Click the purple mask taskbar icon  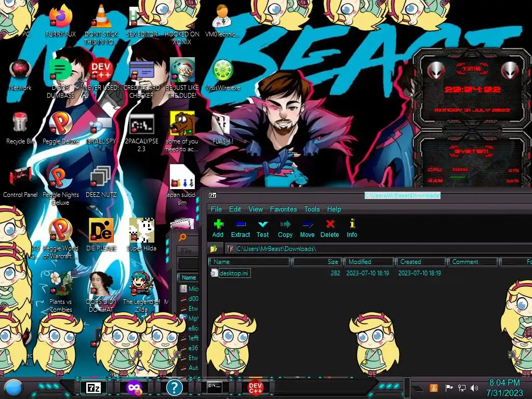coord(134,388)
